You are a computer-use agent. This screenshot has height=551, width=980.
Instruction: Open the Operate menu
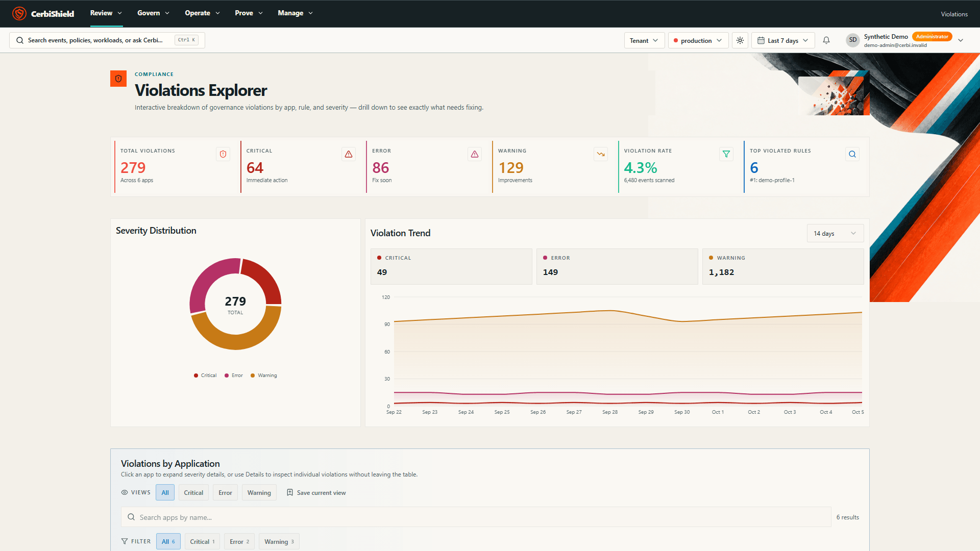pos(202,13)
